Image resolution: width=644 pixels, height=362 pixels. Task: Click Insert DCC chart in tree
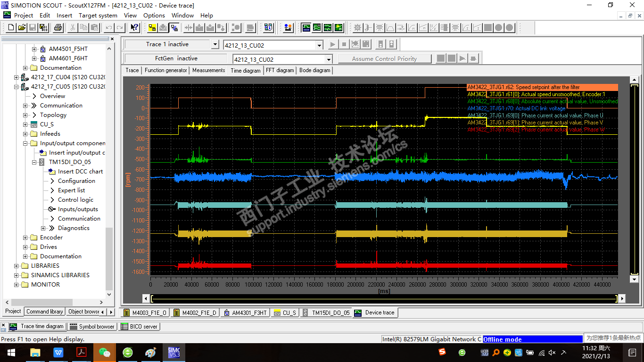pyautogui.click(x=80, y=172)
